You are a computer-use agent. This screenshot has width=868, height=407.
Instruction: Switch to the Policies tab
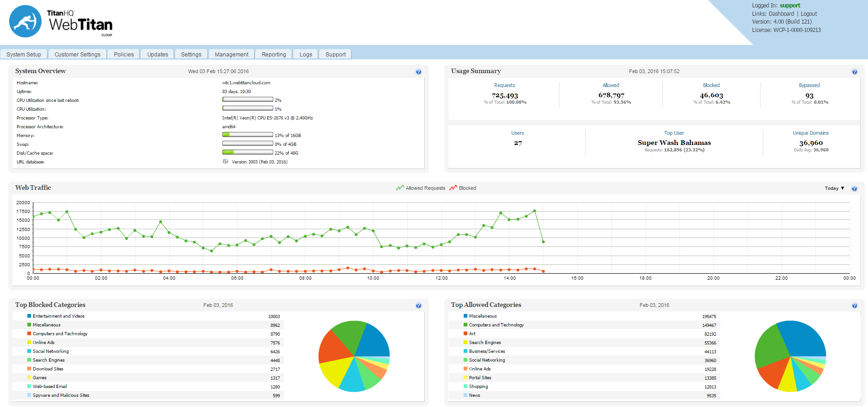tap(124, 55)
